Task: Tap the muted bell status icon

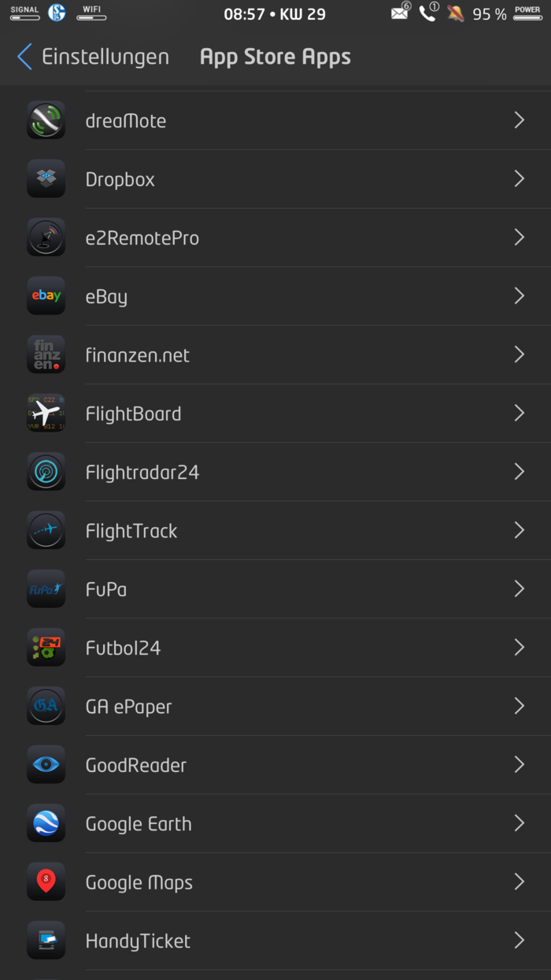Action: 455,13
